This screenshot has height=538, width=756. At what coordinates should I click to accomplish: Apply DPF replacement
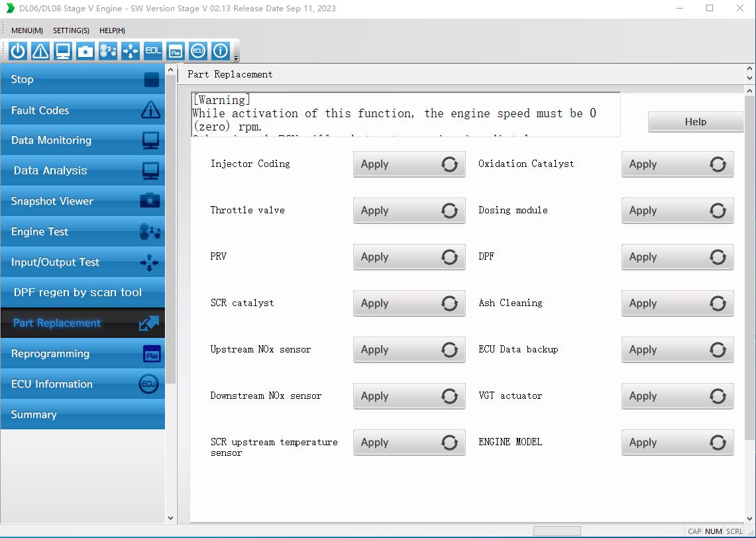(x=677, y=257)
